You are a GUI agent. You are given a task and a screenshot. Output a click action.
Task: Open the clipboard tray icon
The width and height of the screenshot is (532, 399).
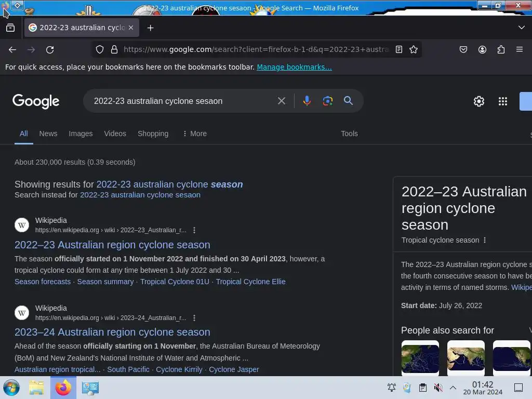click(423, 388)
